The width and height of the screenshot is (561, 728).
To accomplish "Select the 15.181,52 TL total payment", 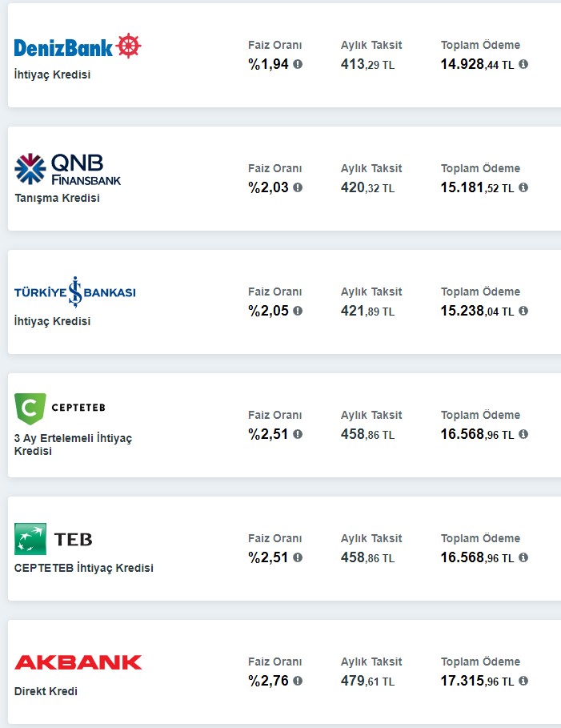I will [x=478, y=187].
